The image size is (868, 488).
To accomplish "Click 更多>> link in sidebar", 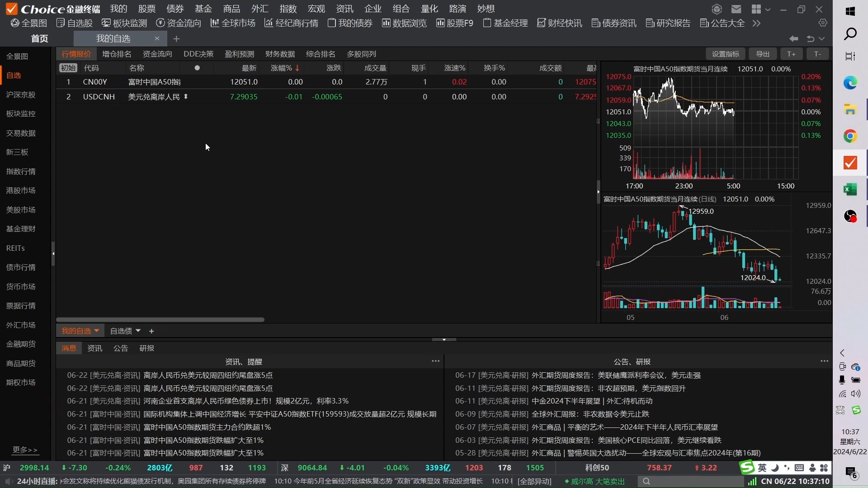I will [x=25, y=450].
